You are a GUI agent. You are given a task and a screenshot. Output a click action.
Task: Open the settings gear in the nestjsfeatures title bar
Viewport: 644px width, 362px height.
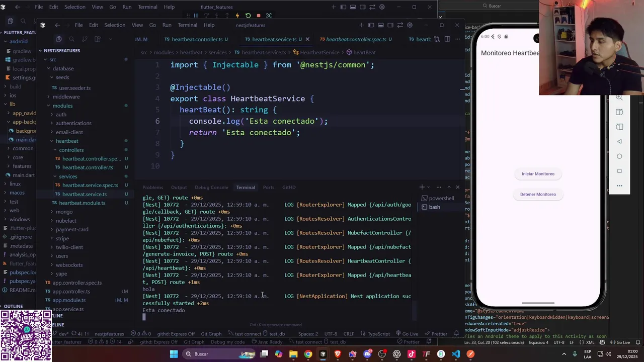pyautogui.click(x=410, y=25)
